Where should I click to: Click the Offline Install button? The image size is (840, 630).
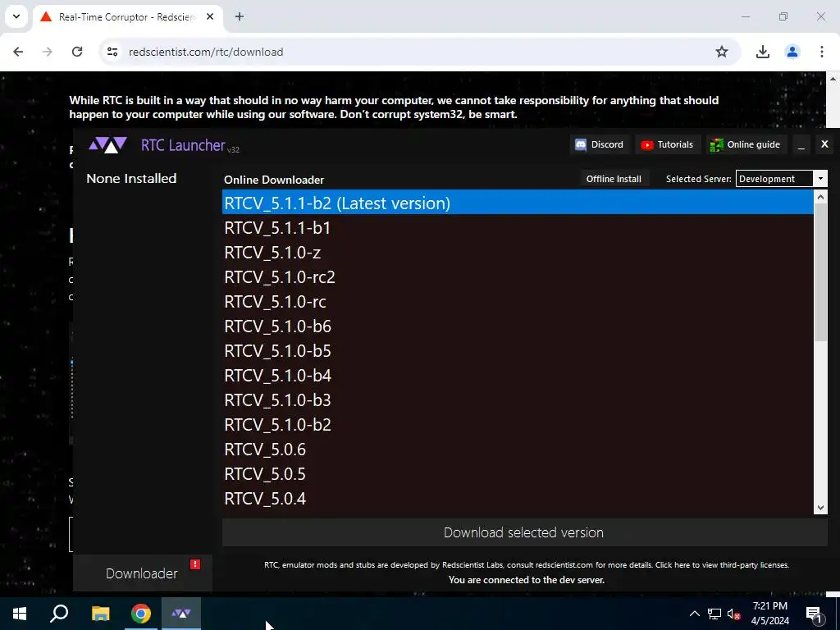pos(614,179)
